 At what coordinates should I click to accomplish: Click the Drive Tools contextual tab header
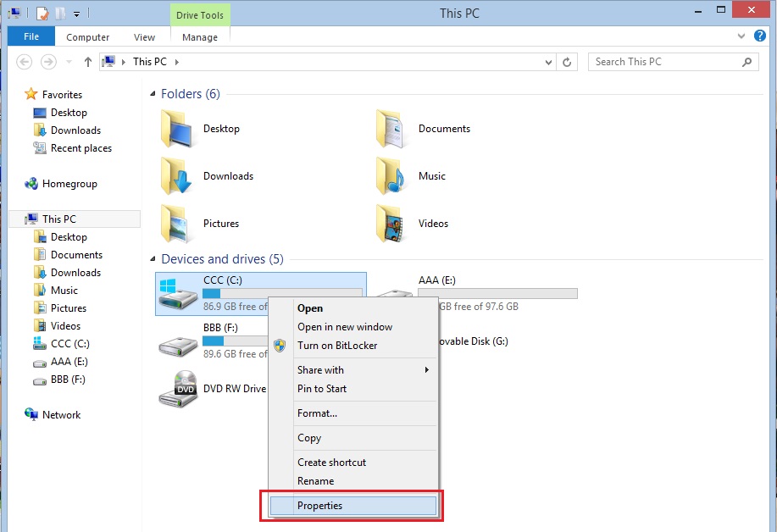pyautogui.click(x=200, y=15)
